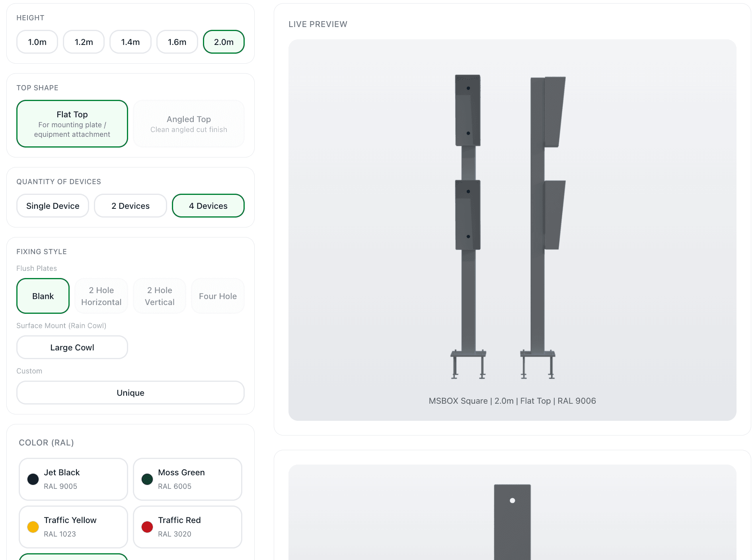The image size is (756, 560).
Task: Choose 2 Hole Vertical fixing
Action: pos(160,296)
